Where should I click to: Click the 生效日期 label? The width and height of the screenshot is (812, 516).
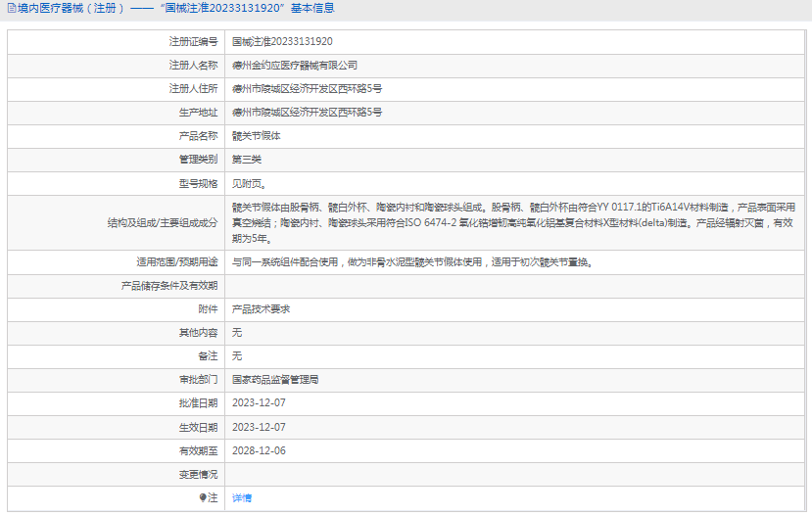tap(198, 428)
